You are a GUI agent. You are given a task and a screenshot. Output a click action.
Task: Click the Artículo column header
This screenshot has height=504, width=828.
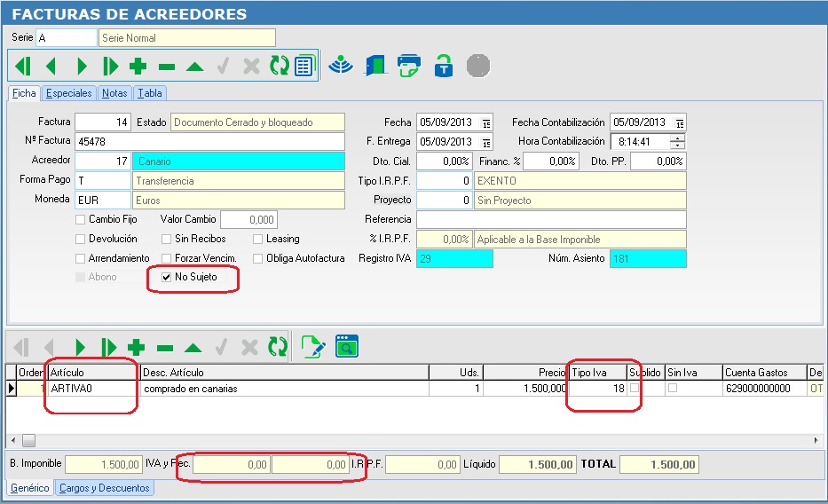(93, 373)
